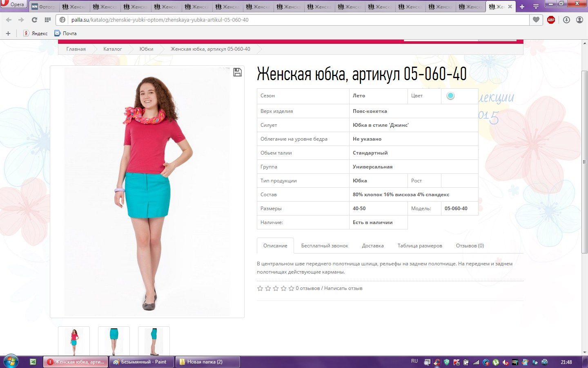The image size is (588, 368).
Task: Open the Adblock Plus extension icon
Action: click(551, 20)
